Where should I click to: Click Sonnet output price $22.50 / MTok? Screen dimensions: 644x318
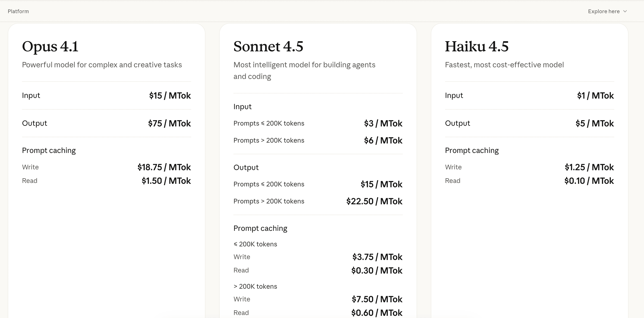pyautogui.click(x=374, y=201)
